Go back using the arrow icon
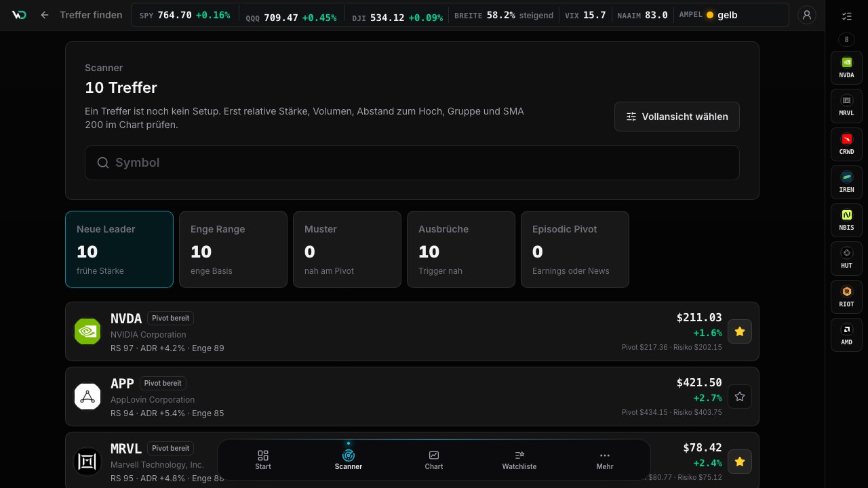This screenshot has width=868, height=488. point(45,15)
